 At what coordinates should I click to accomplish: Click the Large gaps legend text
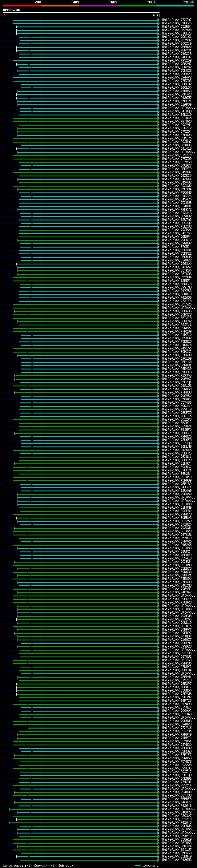(x=38, y=865)
